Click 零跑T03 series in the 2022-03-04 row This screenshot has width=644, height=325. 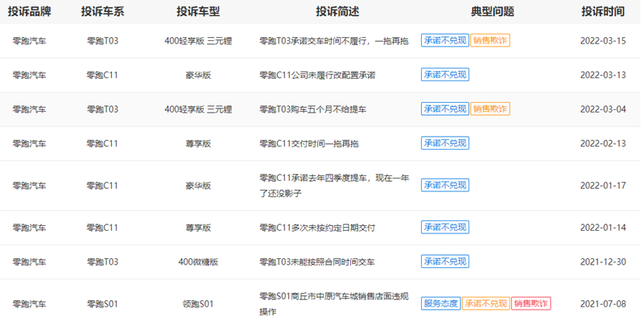[102, 109]
